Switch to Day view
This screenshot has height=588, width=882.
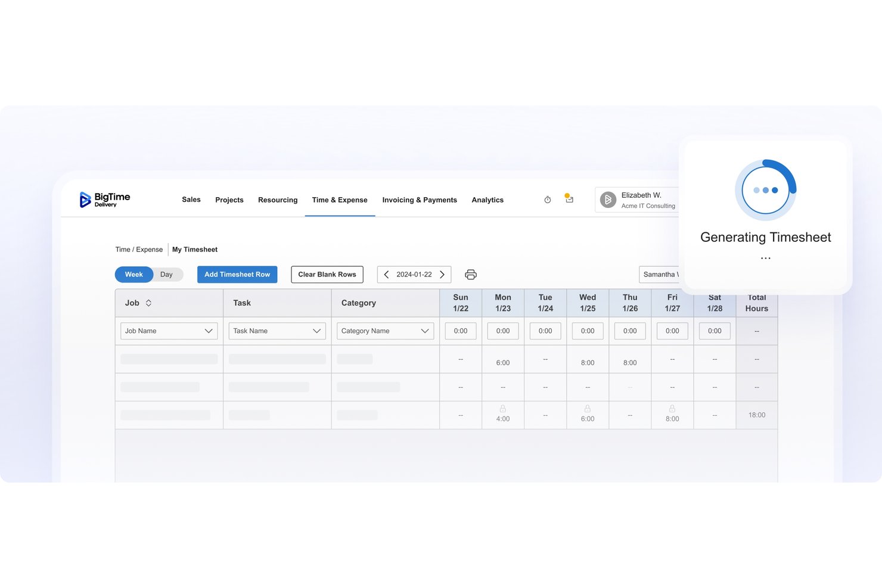pyautogui.click(x=167, y=275)
